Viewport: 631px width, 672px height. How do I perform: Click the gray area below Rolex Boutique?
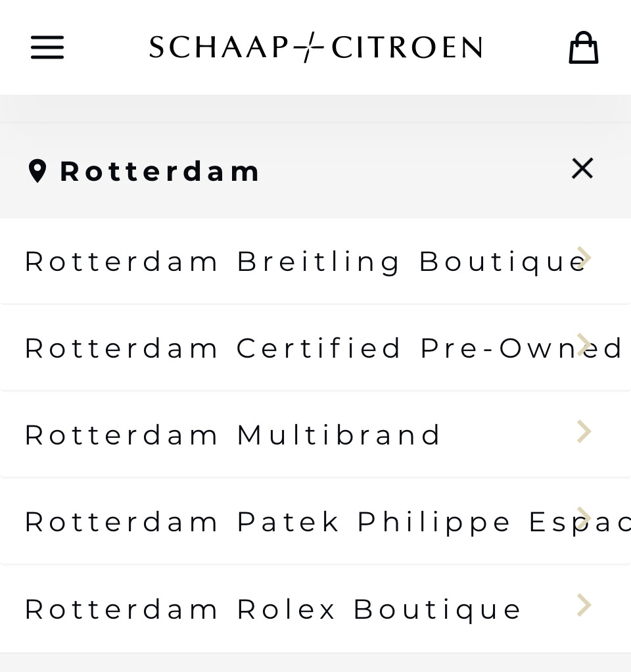click(315, 663)
